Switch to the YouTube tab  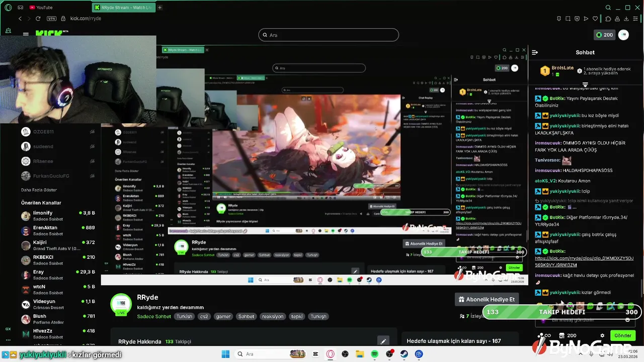click(x=41, y=8)
